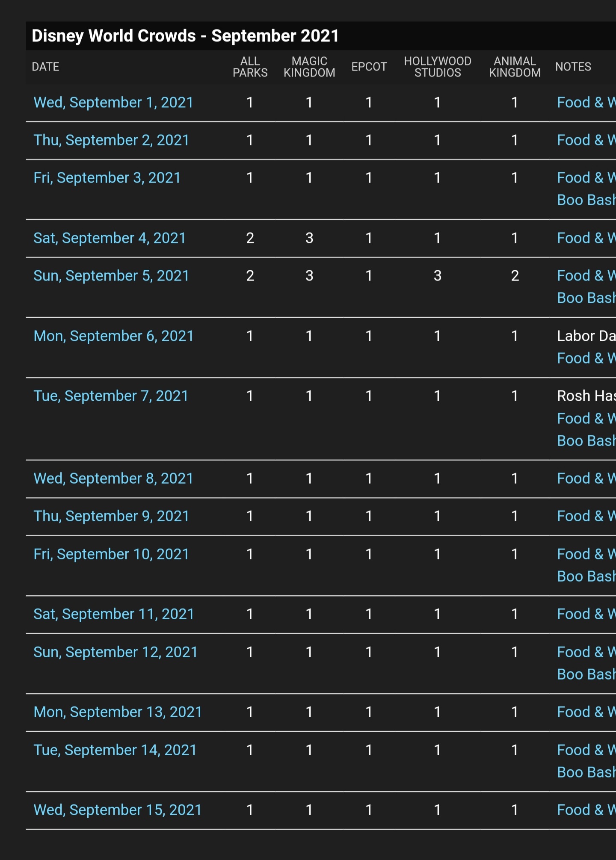The width and height of the screenshot is (616, 860).
Task: Click Sat, September 11, 2021 date link
Action: pyautogui.click(x=114, y=614)
